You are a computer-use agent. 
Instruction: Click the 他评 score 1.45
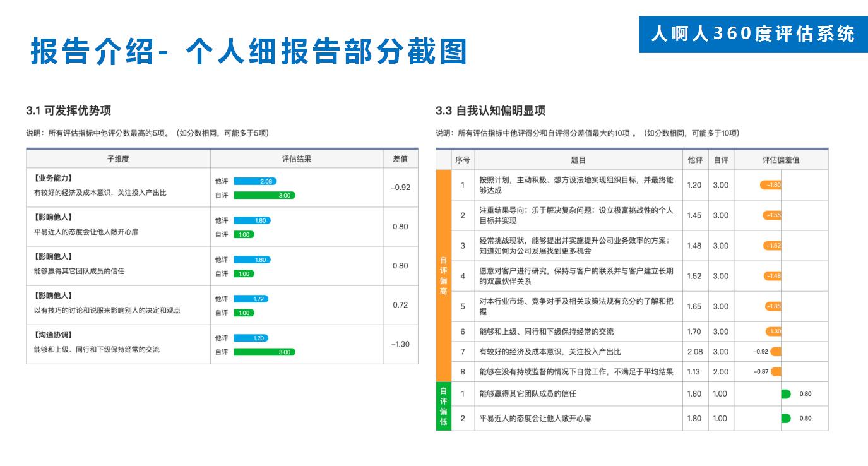[x=694, y=215]
